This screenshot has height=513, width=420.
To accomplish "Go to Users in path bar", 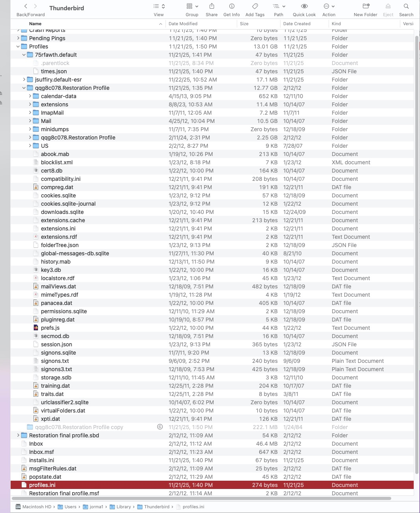I will click(67, 507).
